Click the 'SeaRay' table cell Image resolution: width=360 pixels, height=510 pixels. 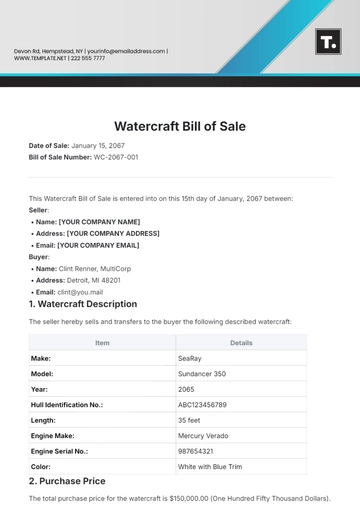pos(241,358)
